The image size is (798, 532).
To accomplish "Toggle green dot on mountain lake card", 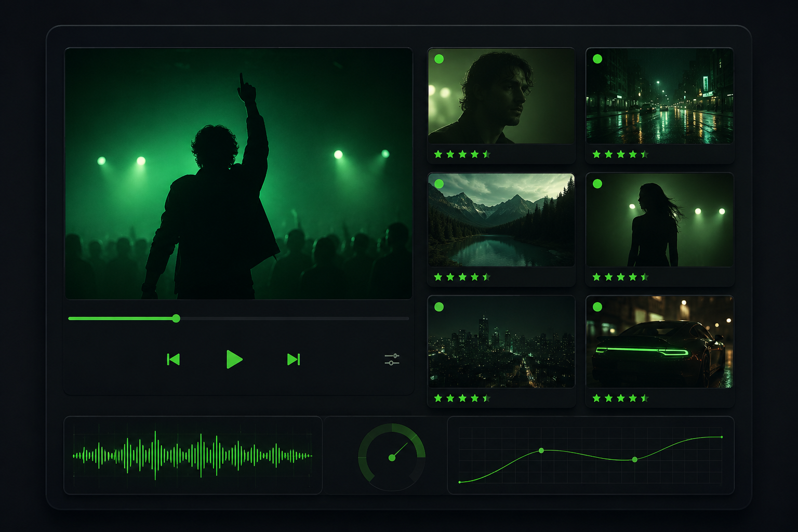I will [x=439, y=184].
